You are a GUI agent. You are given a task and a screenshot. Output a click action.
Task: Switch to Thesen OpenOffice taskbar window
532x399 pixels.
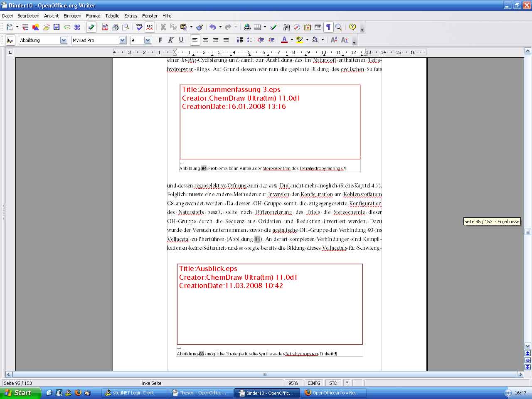pyautogui.click(x=200, y=393)
